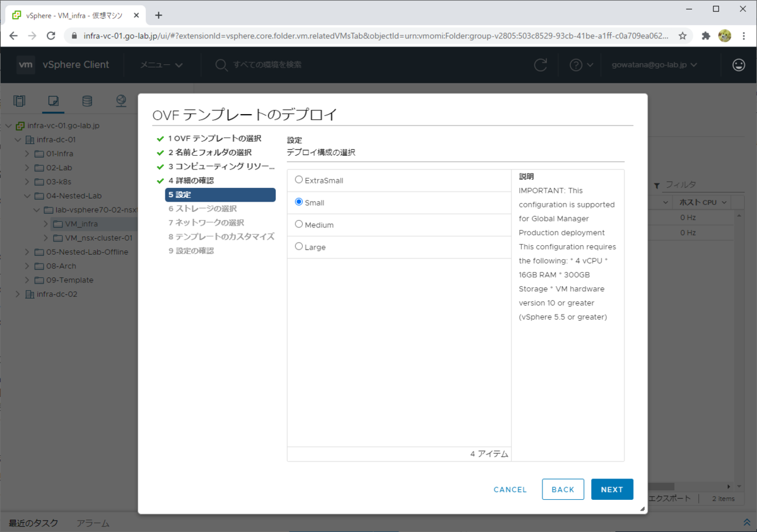Collapse the infra-dc-01 datacenter node
757x532 pixels.
18,140
